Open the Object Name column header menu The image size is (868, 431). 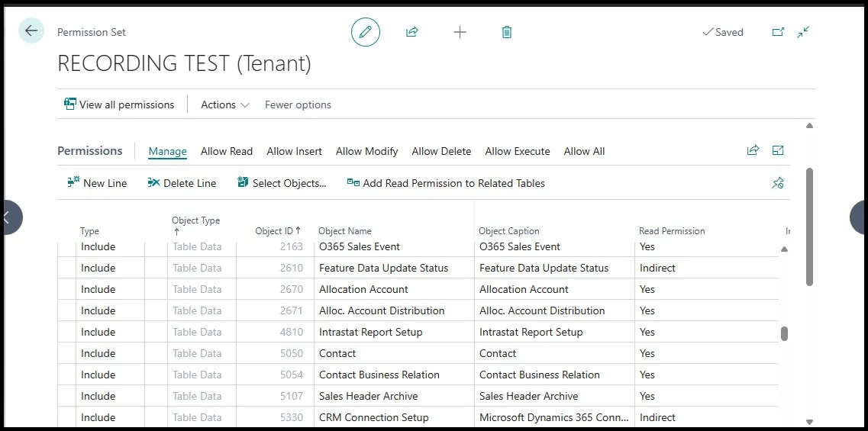tap(345, 231)
